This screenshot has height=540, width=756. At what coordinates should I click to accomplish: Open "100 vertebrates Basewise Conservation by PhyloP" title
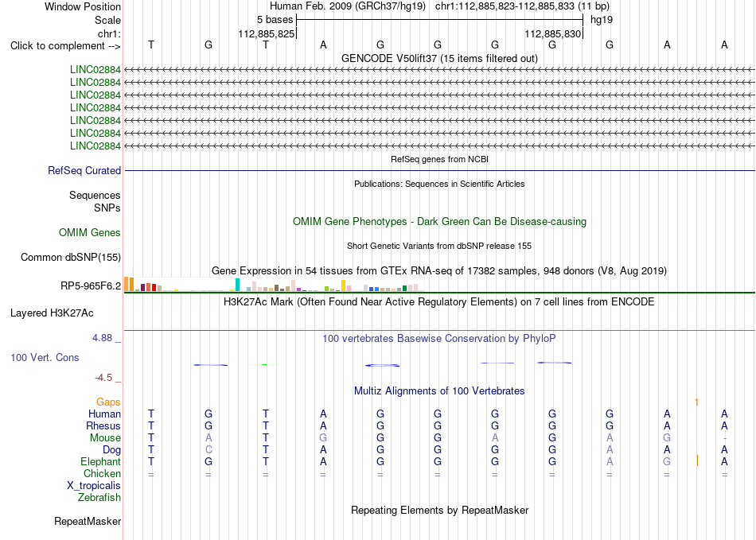pyautogui.click(x=439, y=339)
